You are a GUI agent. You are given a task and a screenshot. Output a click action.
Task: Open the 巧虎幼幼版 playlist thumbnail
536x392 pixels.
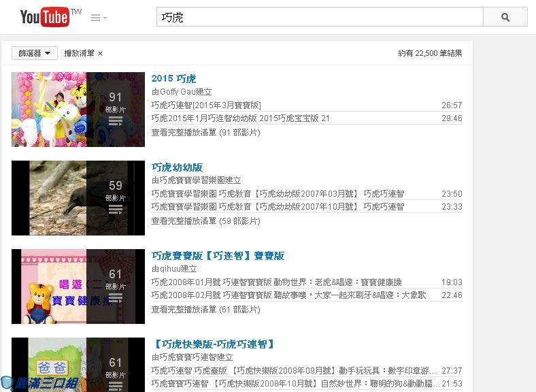(78, 198)
